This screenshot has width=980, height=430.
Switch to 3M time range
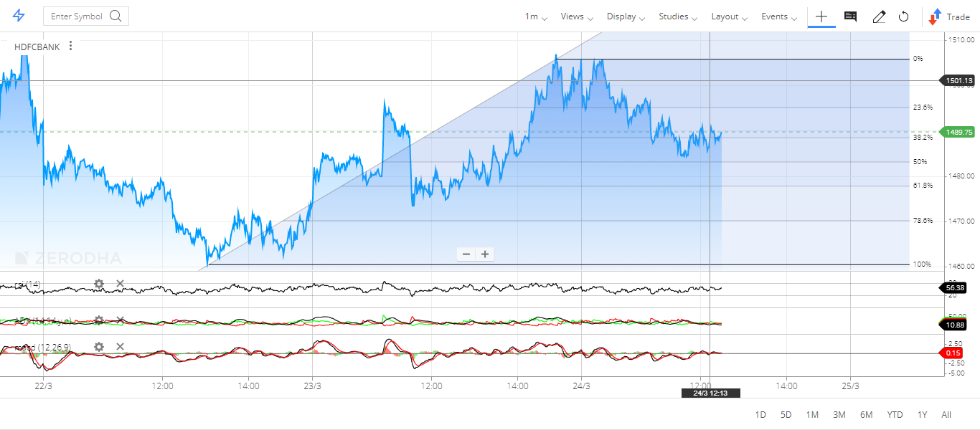click(839, 415)
